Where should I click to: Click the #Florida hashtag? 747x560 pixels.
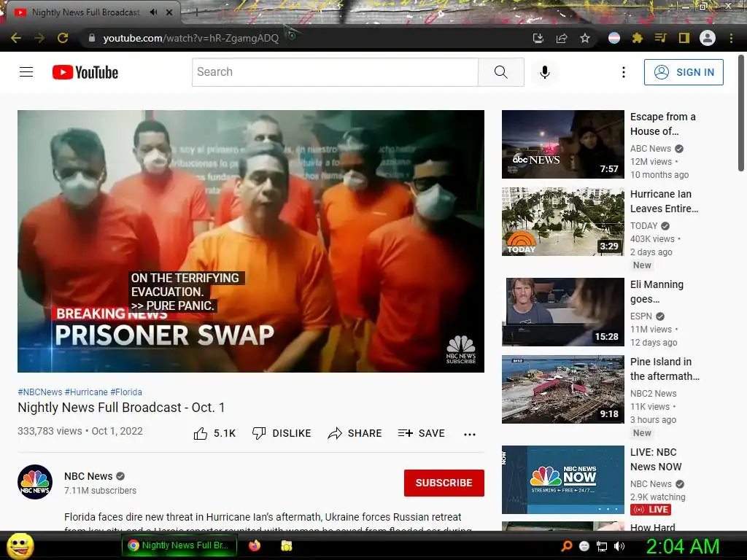point(126,392)
